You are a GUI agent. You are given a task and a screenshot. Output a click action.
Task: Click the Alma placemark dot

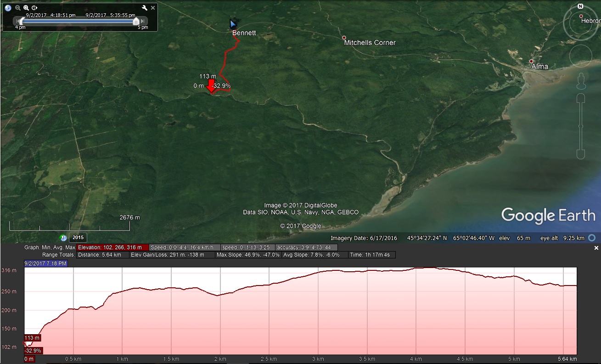532,61
